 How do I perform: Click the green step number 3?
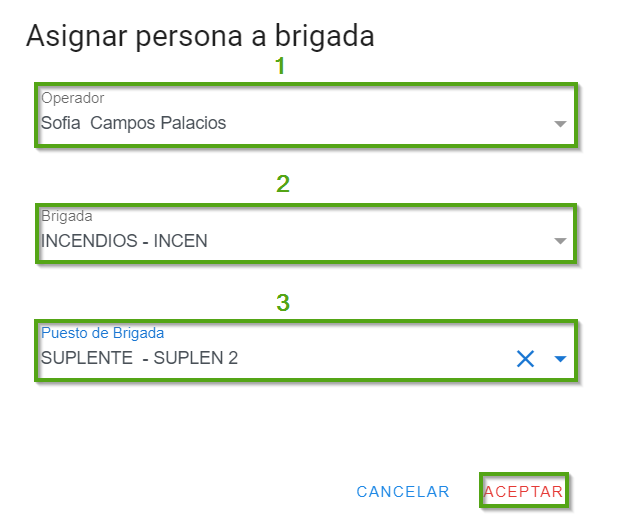coord(283,302)
